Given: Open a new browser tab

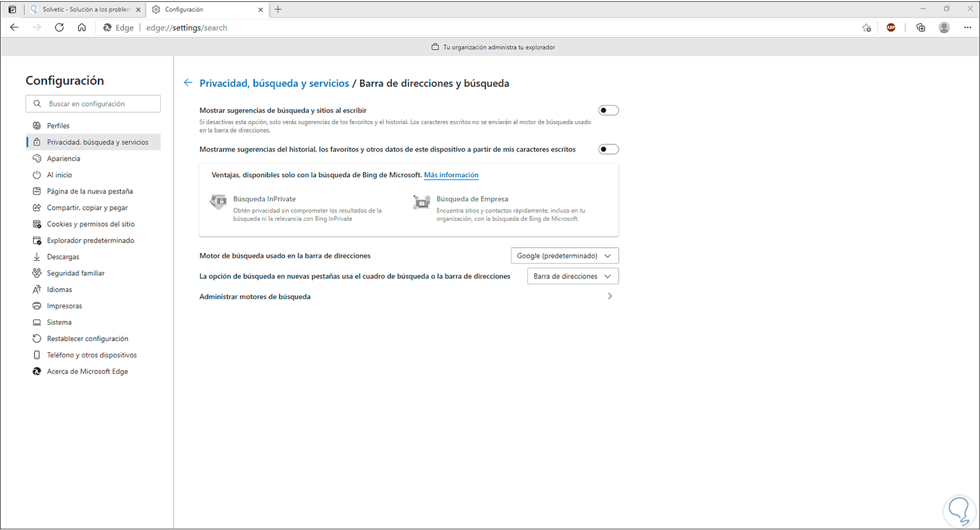Looking at the screenshot, I should coord(278,10).
